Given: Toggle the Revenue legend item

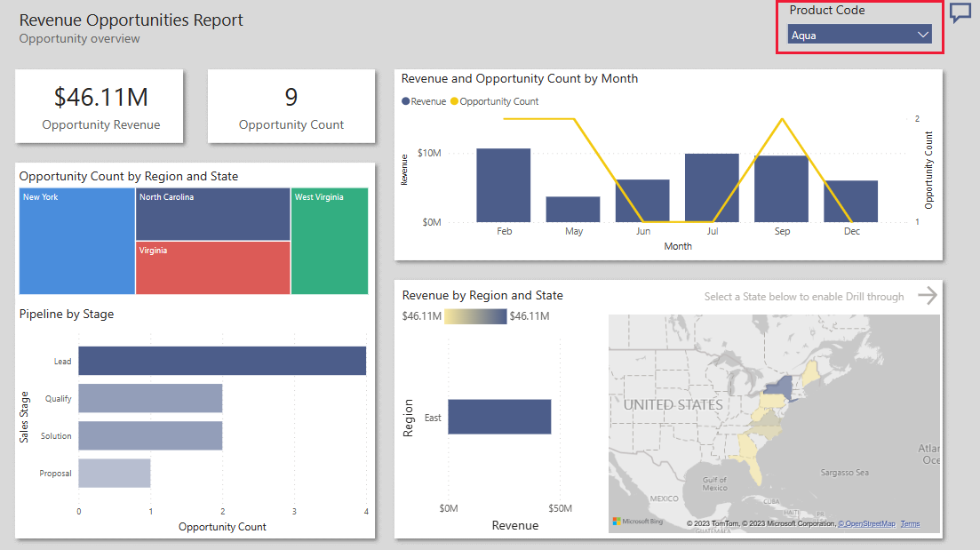Looking at the screenshot, I should (x=423, y=100).
